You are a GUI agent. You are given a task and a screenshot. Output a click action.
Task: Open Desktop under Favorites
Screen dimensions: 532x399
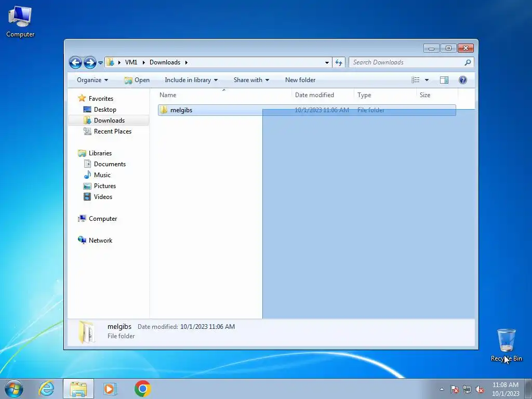coord(105,110)
